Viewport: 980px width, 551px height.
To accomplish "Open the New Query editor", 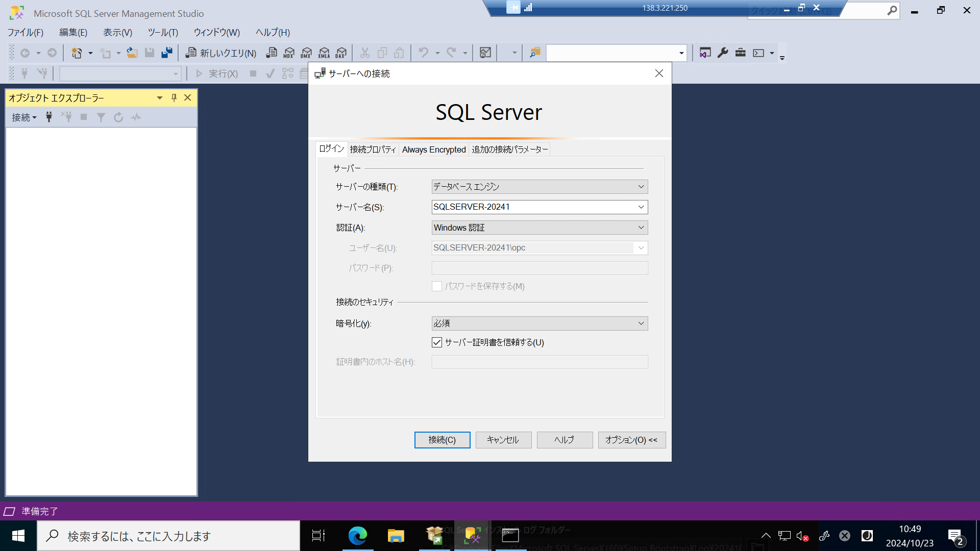I will coord(220,53).
